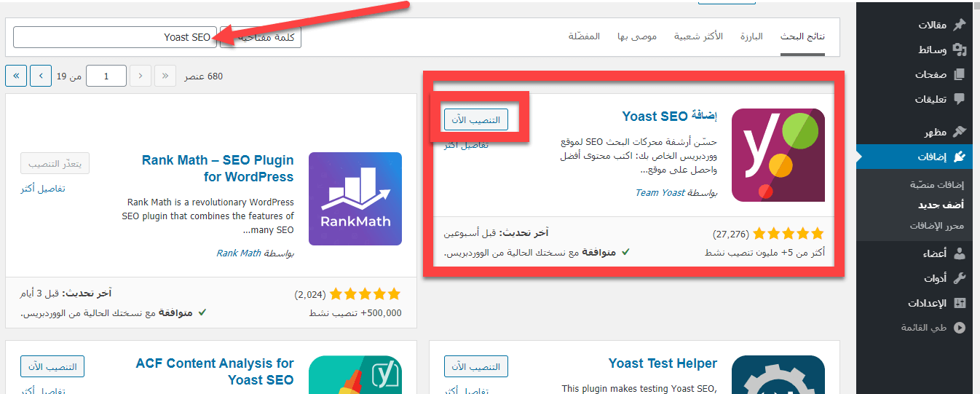Click the disabled previous page ‹ button
This screenshot has width=980, height=394.
tap(141, 76)
